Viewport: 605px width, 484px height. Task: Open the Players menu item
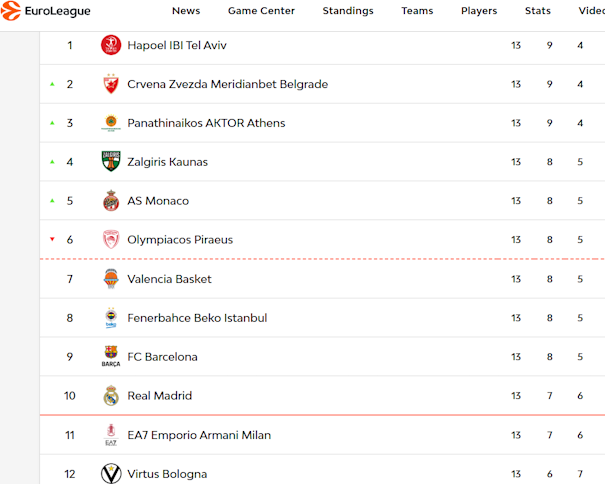(479, 11)
